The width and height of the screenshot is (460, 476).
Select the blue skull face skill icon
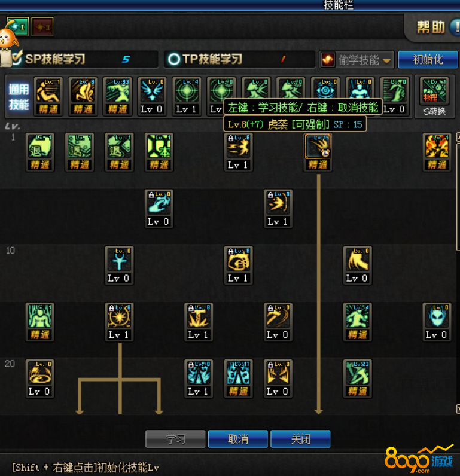pyautogui.click(x=437, y=316)
